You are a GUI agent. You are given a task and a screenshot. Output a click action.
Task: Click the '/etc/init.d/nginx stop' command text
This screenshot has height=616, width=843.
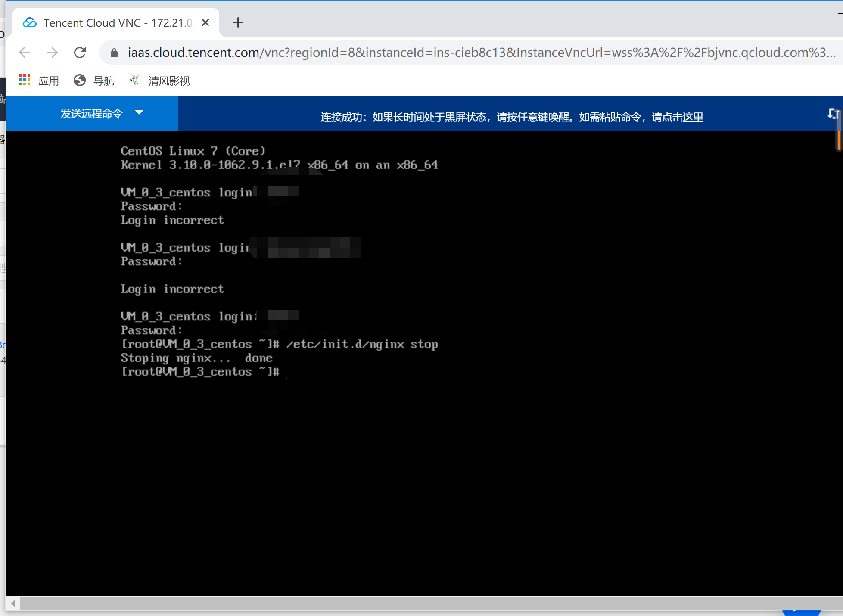coord(362,344)
